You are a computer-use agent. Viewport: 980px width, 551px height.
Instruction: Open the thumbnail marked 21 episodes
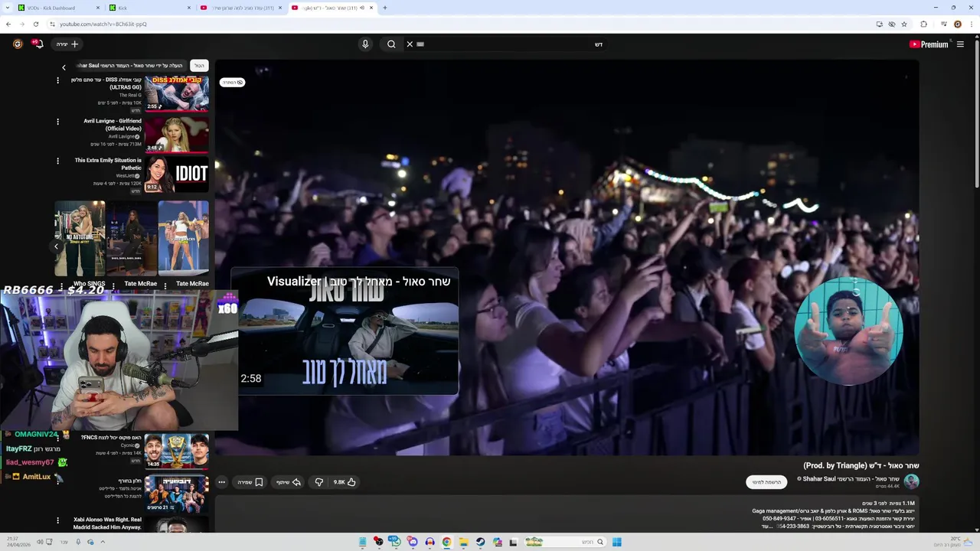(177, 494)
